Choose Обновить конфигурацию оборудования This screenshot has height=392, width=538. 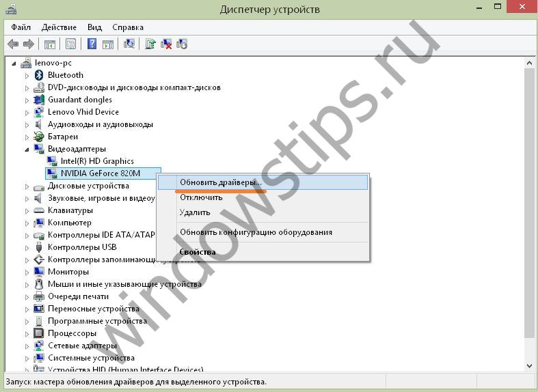tap(263, 232)
